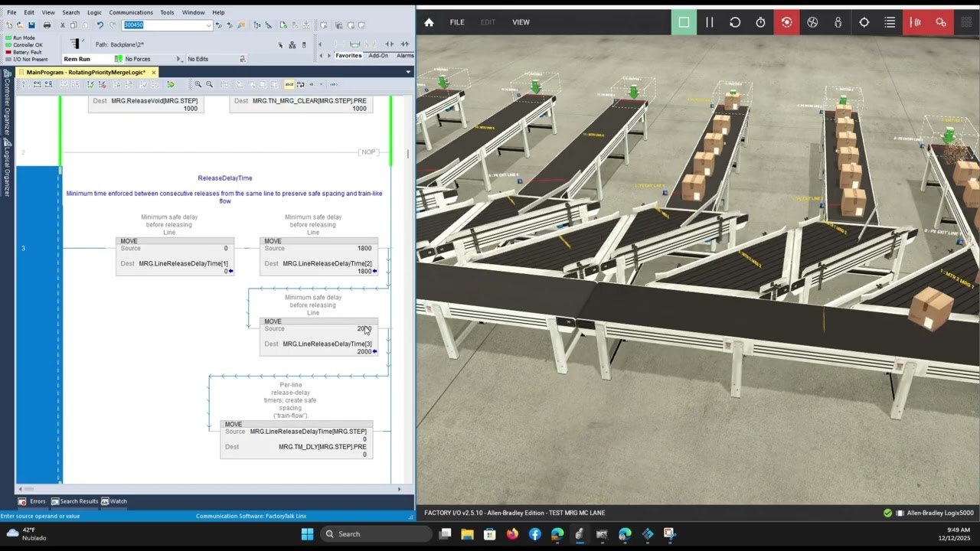Open the tag list icon
980x551 pixels.
coord(890,22)
